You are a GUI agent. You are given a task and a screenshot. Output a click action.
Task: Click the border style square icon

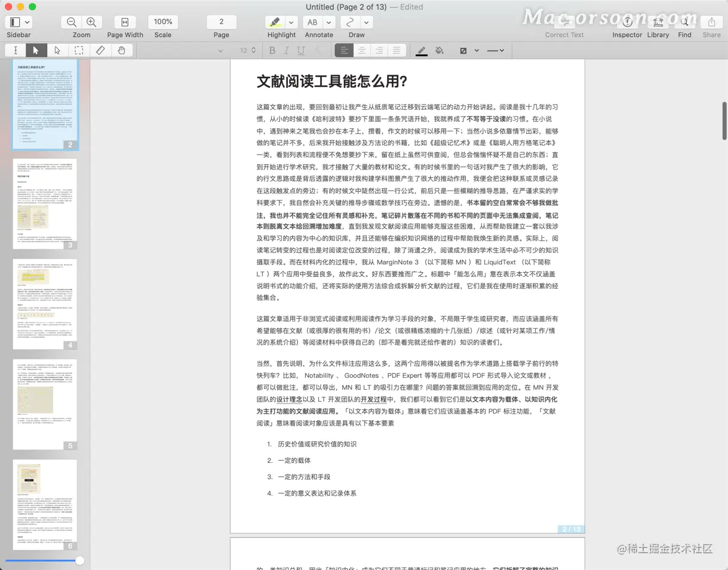(463, 51)
